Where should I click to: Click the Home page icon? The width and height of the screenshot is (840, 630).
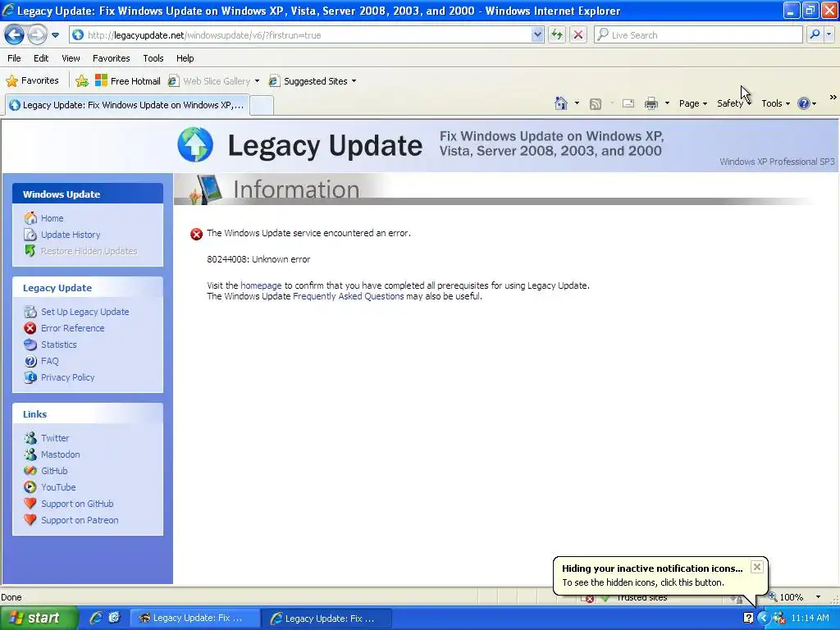pyautogui.click(x=561, y=103)
